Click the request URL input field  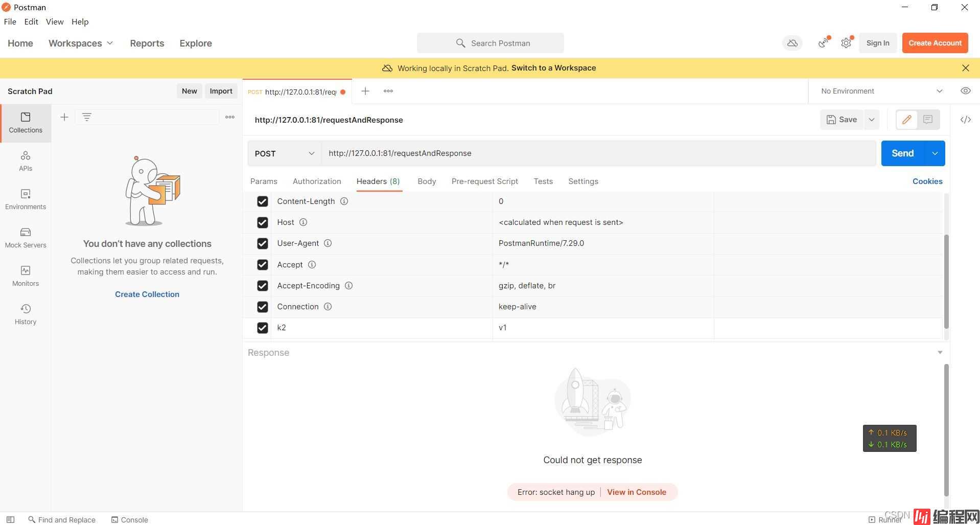click(599, 153)
